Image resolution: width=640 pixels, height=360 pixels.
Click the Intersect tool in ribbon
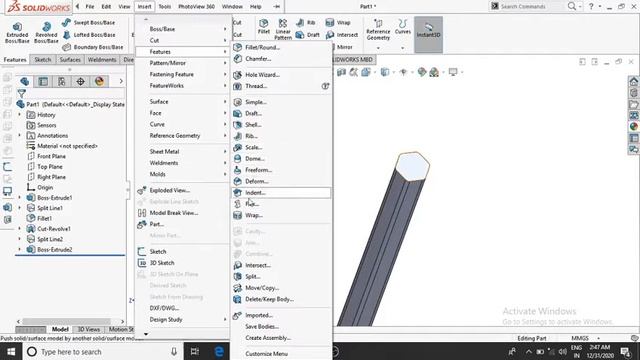(342, 35)
